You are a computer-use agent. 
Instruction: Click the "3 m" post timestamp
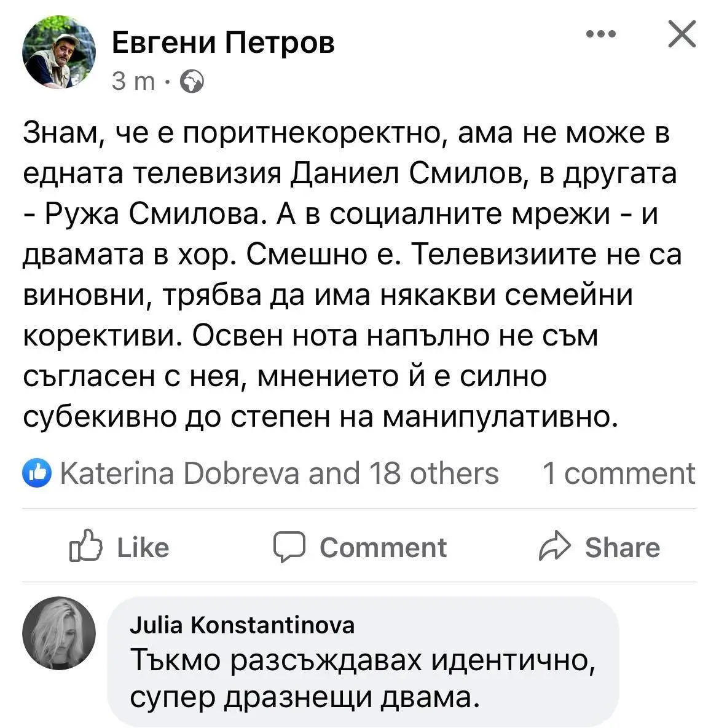133,81
